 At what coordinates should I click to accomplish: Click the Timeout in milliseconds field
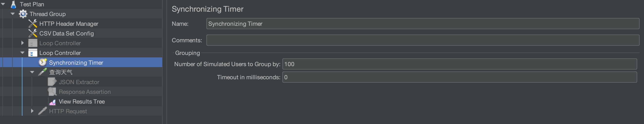tap(460, 77)
